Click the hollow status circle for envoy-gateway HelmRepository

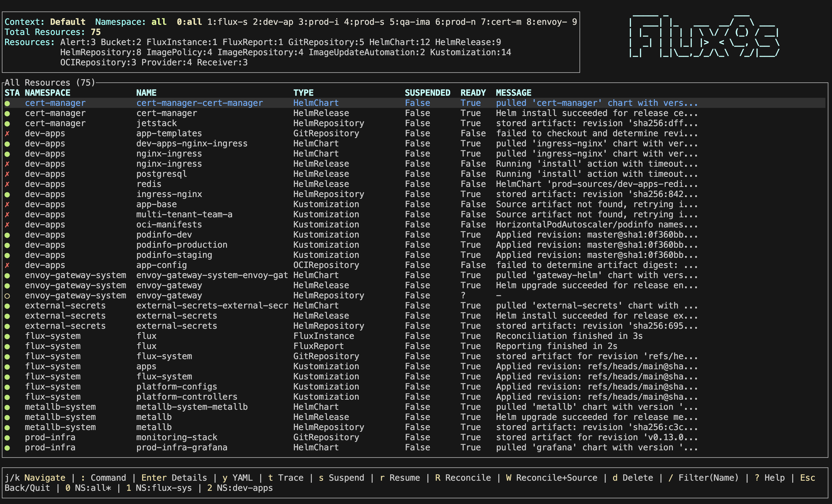[8, 295]
